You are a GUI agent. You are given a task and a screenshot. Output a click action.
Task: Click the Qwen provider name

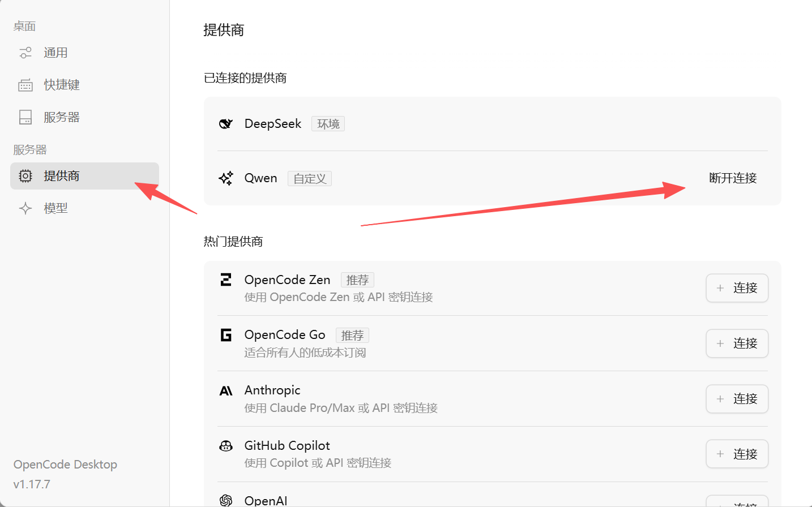coord(260,178)
